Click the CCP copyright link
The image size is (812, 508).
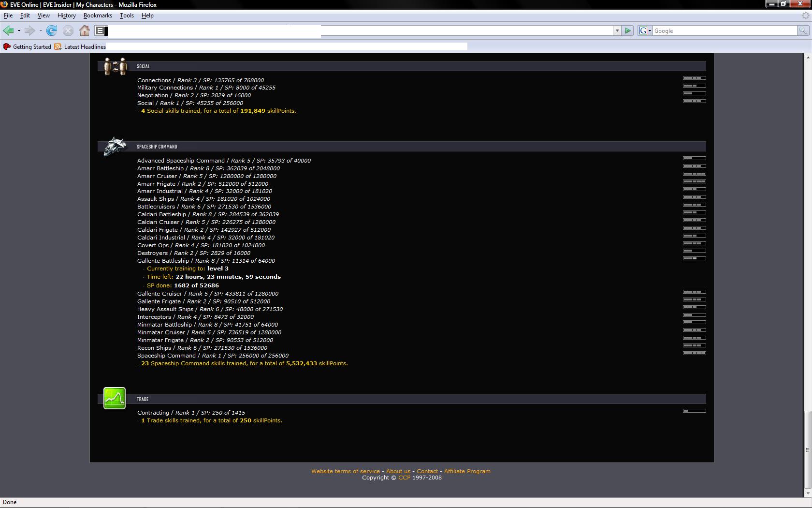(405, 478)
